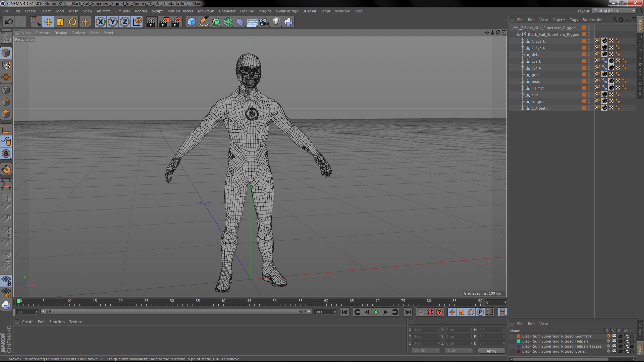The height and width of the screenshot is (362, 644).
Task: Click the Python icon in top toolbar
Action: tap(288, 22)
